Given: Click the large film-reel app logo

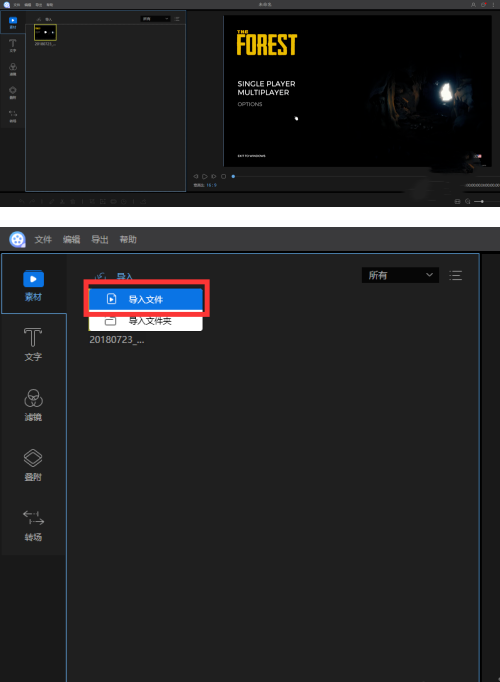Looking at the screenshot, I should [17, 239].
